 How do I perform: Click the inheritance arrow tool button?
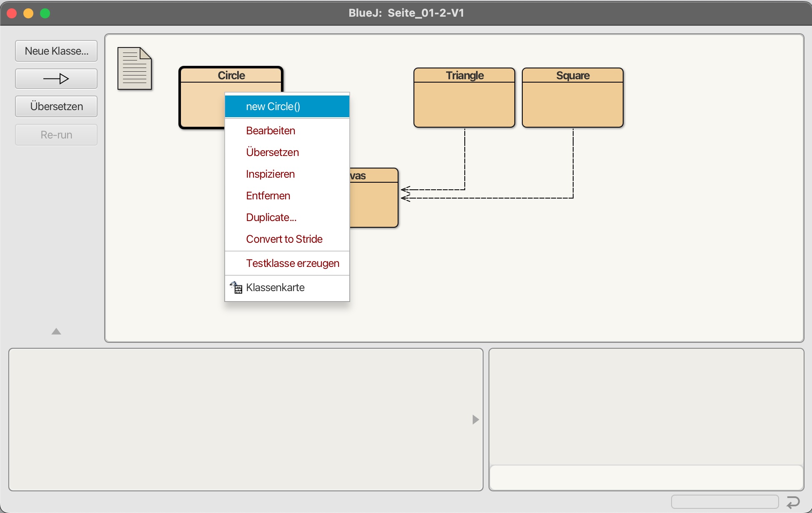tap(56, 79)
